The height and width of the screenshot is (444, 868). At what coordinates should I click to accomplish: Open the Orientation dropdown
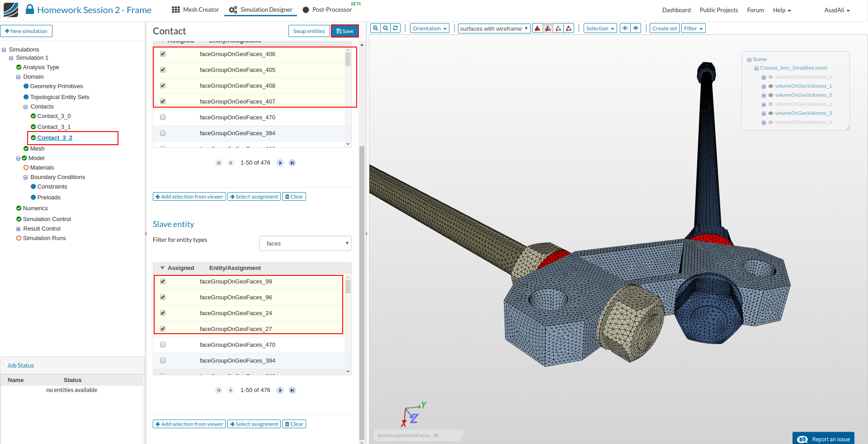[x=429, y=28]
